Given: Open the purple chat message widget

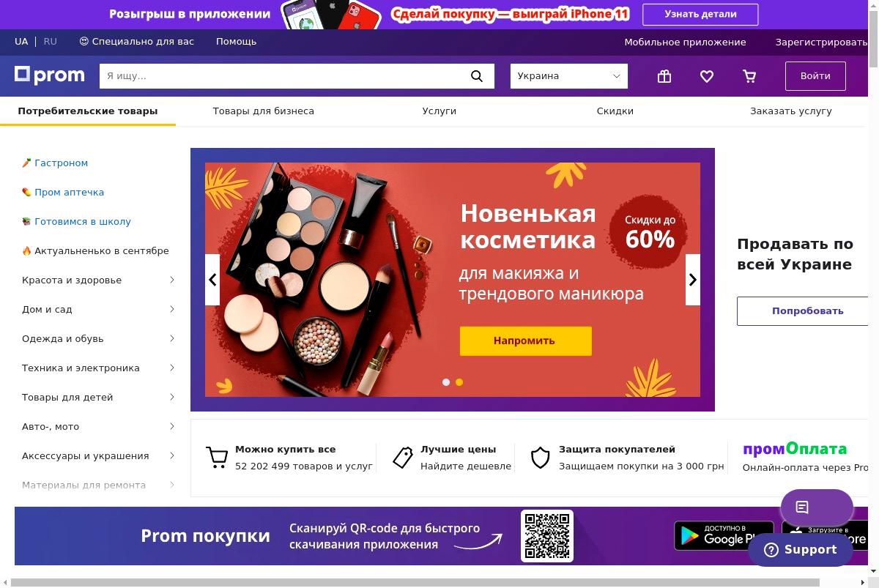Looking at the screenshot, I should tap(817, 507).
